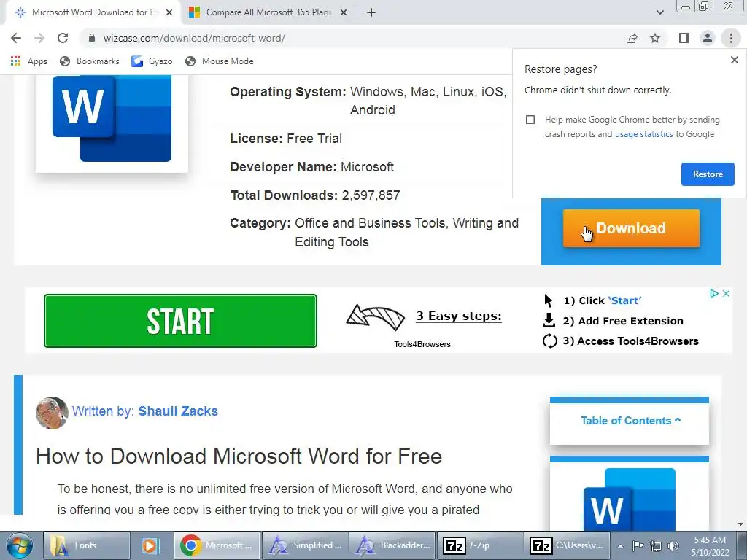Viewport: 747px width, 560px height.
Task: Close the Microsoft Word Download tab
Action: tap(169, 13)
